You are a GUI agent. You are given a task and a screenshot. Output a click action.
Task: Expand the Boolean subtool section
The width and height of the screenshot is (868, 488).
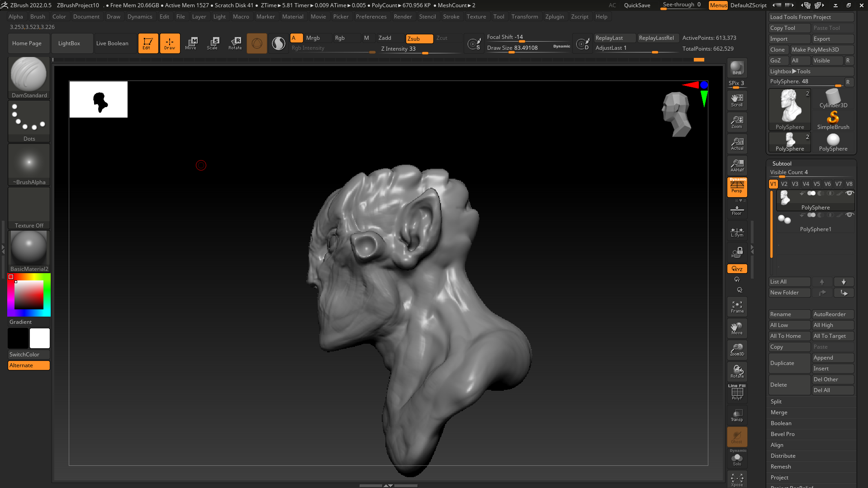coord(781,423)
